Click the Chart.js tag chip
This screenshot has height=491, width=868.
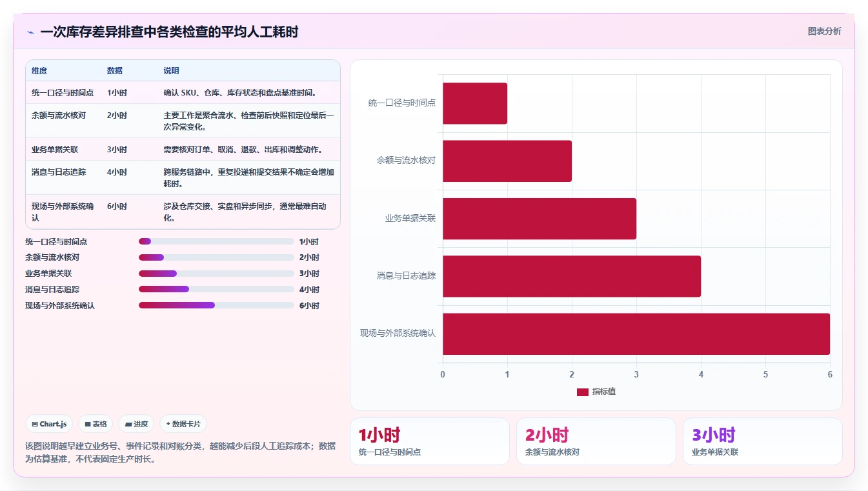50,424
